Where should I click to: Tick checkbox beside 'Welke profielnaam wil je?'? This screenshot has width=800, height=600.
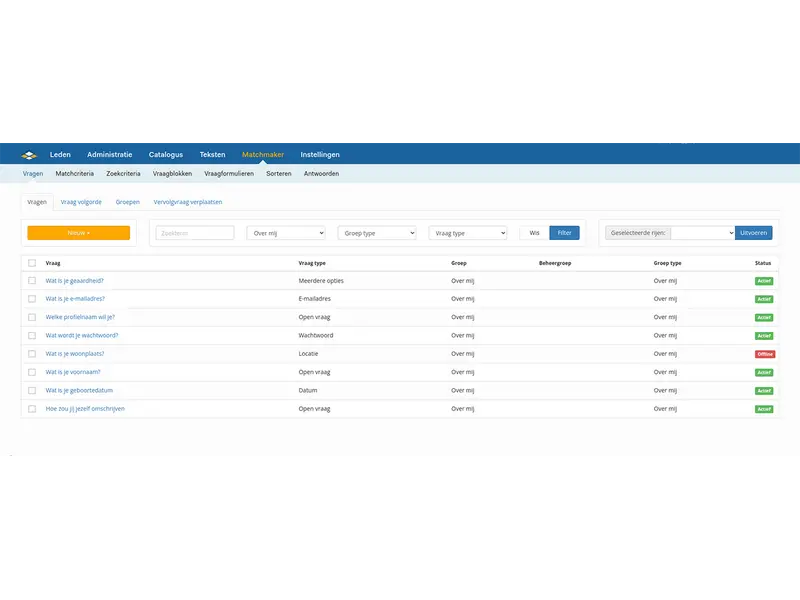tap(32, 317)
